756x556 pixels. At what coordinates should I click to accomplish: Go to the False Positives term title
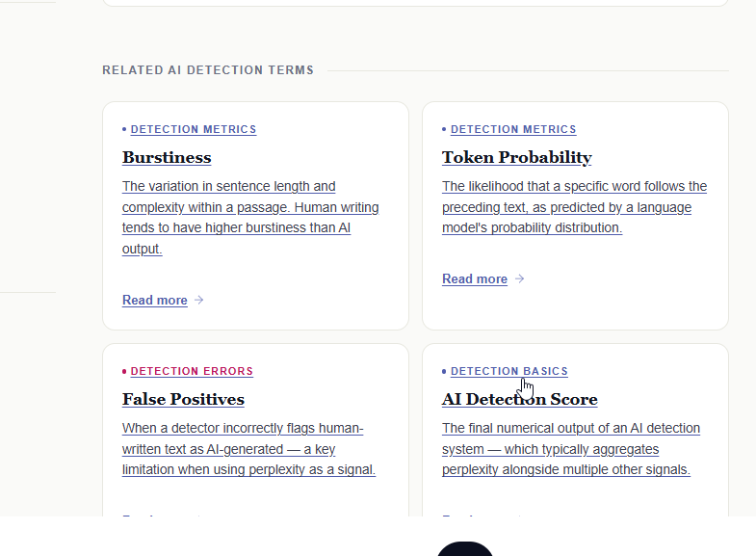pos(183,399)
